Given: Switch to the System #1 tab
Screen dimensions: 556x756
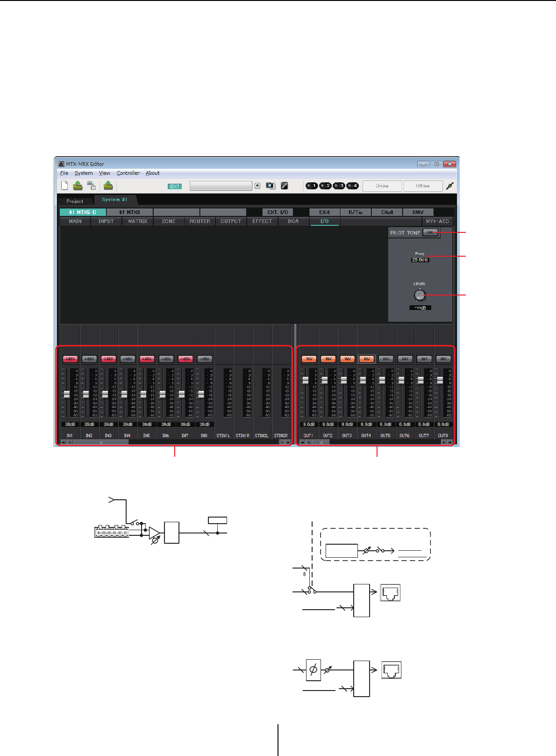Looking at the screenshot, I should tap(115, 200).
